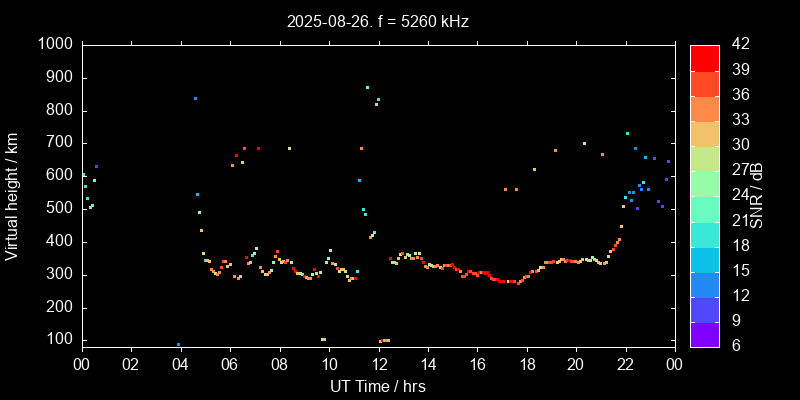Image resolution: width=800 pixels, height=400 pixels.
Task: Click the 'Virtual height / km' axis label
Action: pyautogui.click(x=13, y=195)
